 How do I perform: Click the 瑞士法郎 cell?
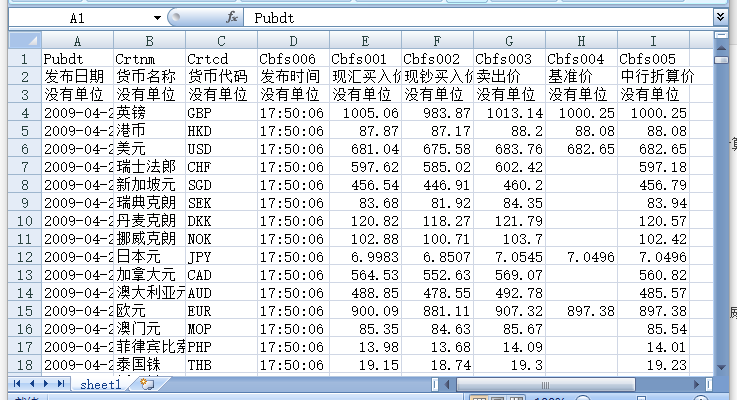coord(149,167)
